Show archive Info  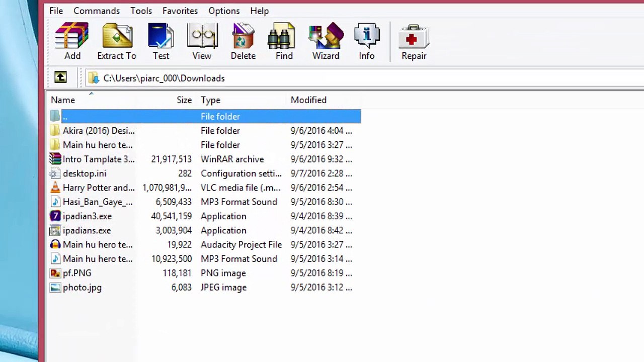pyautogui.click(x=367, y=36)
